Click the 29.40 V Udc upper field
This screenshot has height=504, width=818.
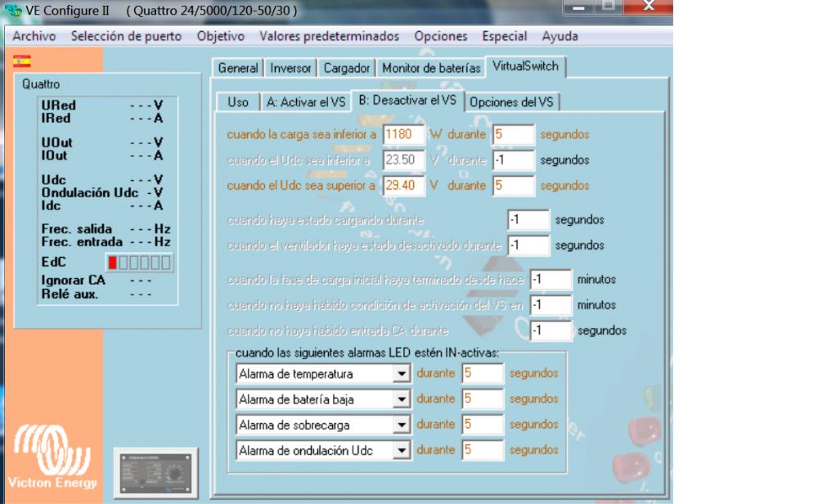tap(403, 186)
